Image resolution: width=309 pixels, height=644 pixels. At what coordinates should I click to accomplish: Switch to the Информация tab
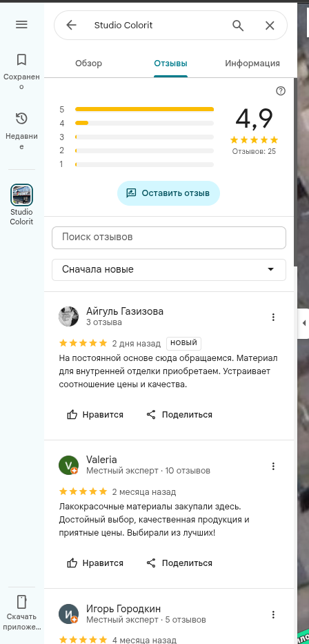point(252,64)
